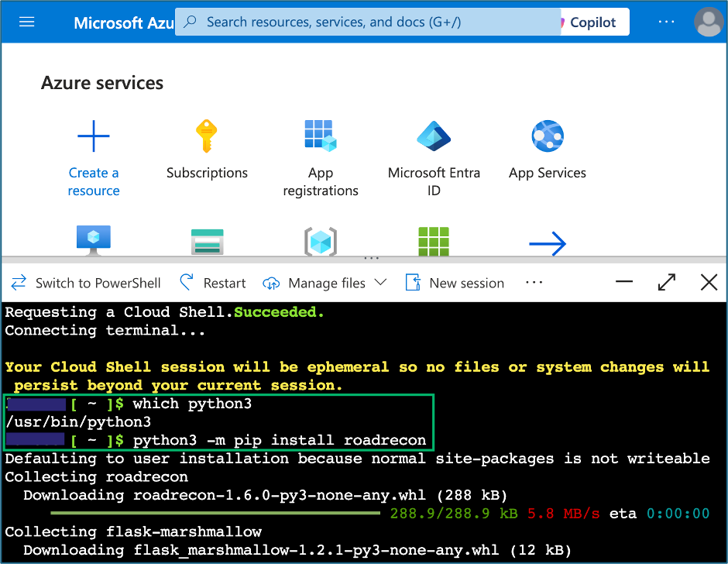This screenshot has height=564, width=728.
Task: Expand the Manage files chevron
Action: click(x=380, y=282)
